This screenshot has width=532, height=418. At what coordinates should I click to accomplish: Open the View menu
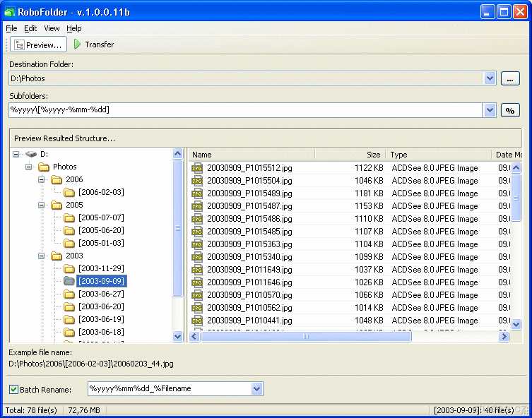(x=52, y=28)
